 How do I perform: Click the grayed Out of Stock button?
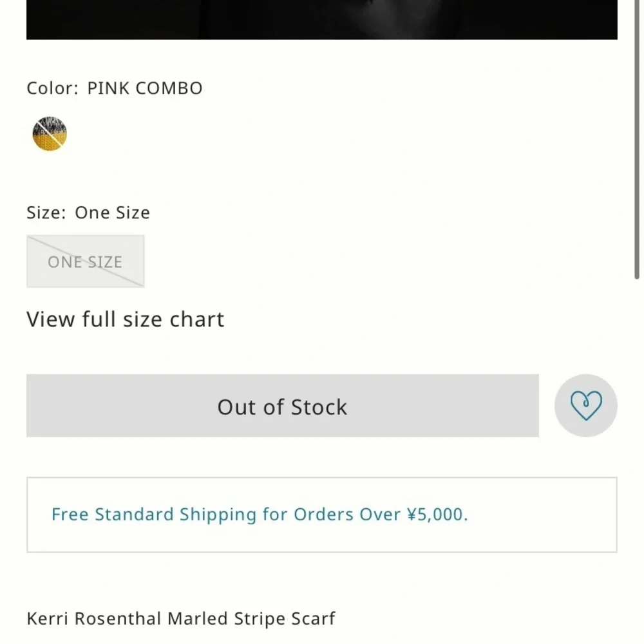(x=283, y=405)
